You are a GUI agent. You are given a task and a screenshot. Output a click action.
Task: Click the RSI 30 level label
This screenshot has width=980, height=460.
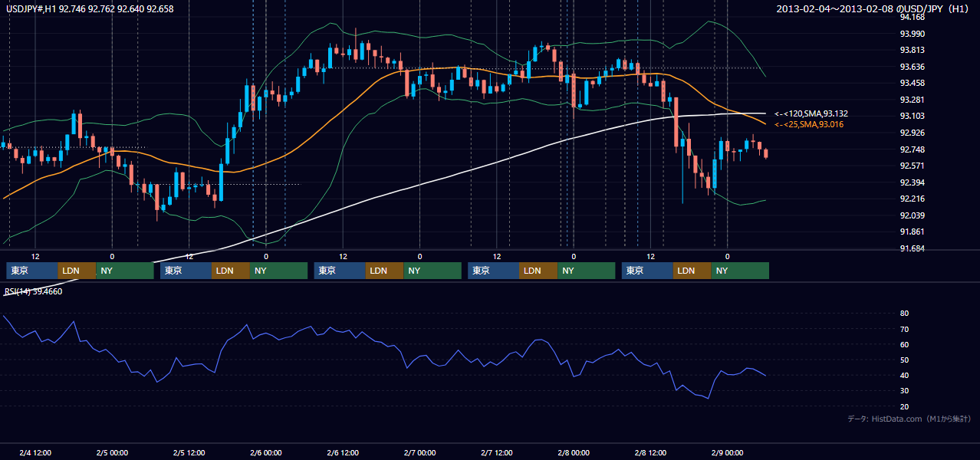click(904, 391)
